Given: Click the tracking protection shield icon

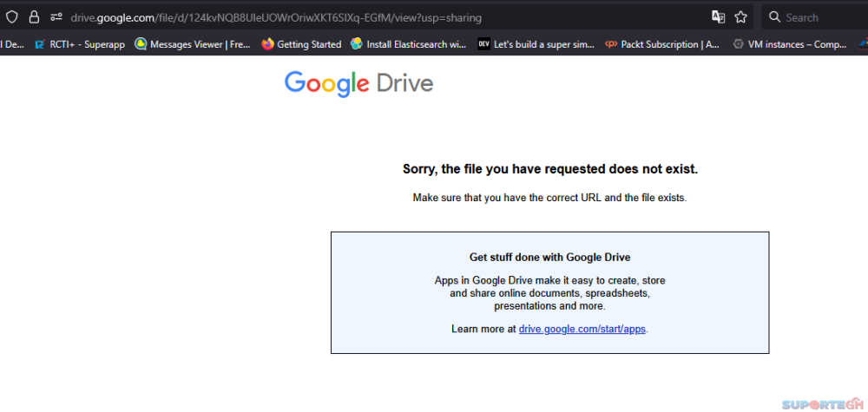Looking at the screenshot, I should [12, 16].
